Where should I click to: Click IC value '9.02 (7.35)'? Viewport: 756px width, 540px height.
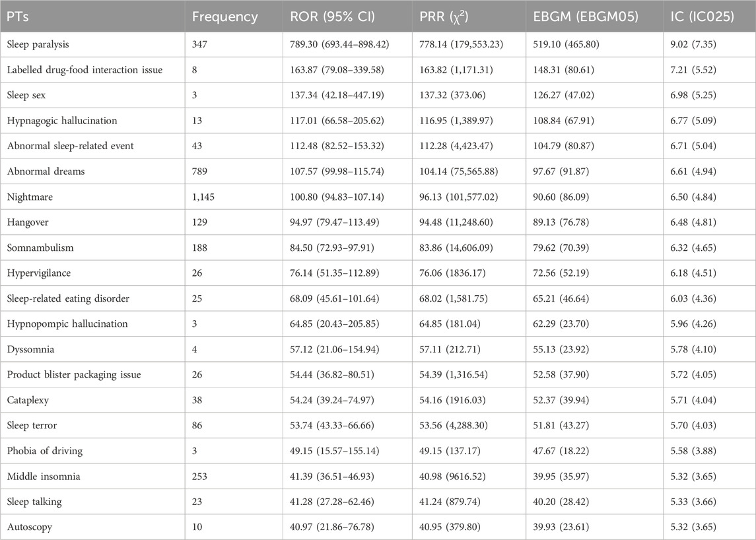(x=693, y=44)
